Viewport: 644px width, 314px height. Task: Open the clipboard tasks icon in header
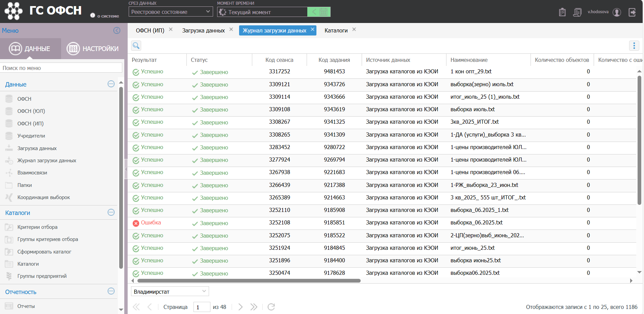(562, 12)
